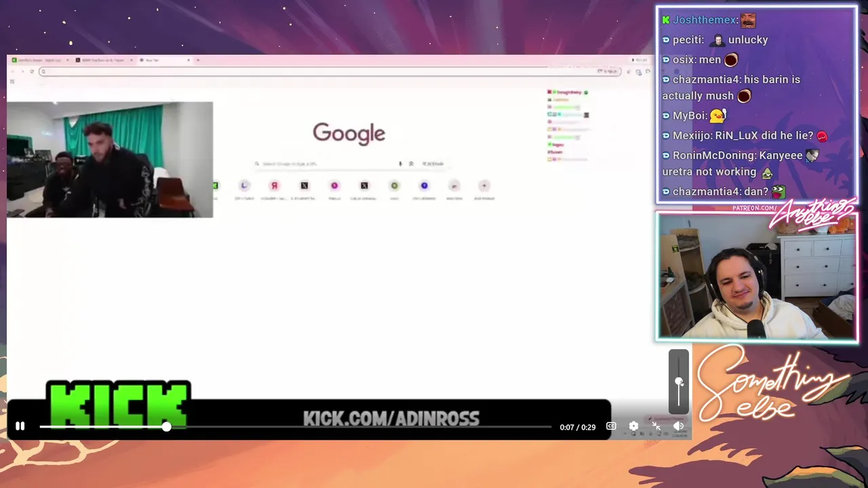This screenshot has width=868, height=488.
Task: Click the Joshthemex chat message
Action: click(x=710, y=20)
